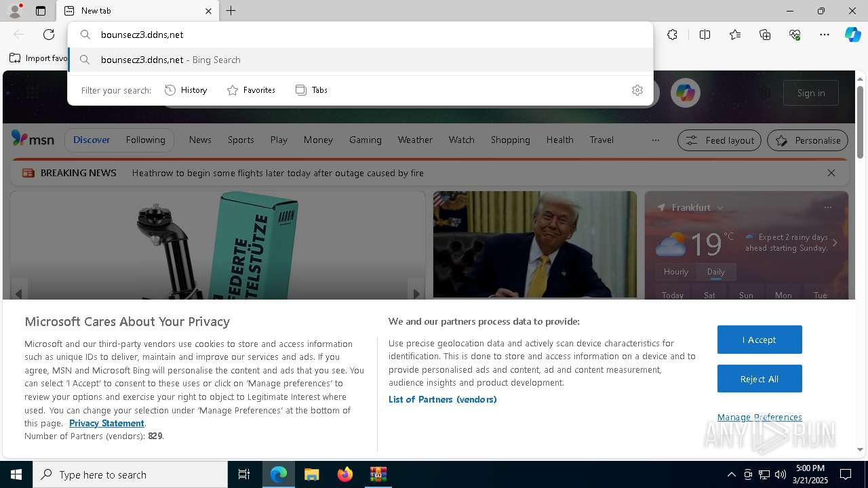868x488 pixels.
Task: Click I Accept for cookies
Action: [x=759, y=340]
